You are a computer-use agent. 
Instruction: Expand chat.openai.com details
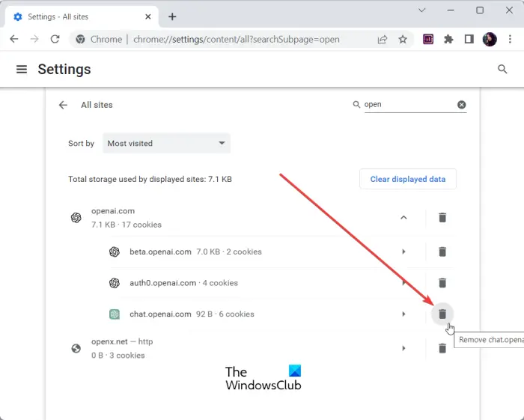403,314
